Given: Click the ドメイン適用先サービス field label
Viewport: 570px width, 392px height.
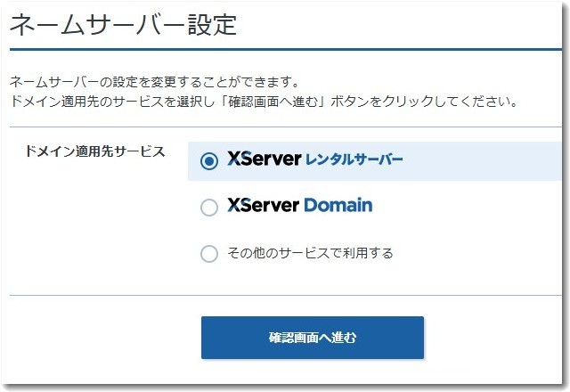Looking at the screenshot, I should [x=95, y=151].
